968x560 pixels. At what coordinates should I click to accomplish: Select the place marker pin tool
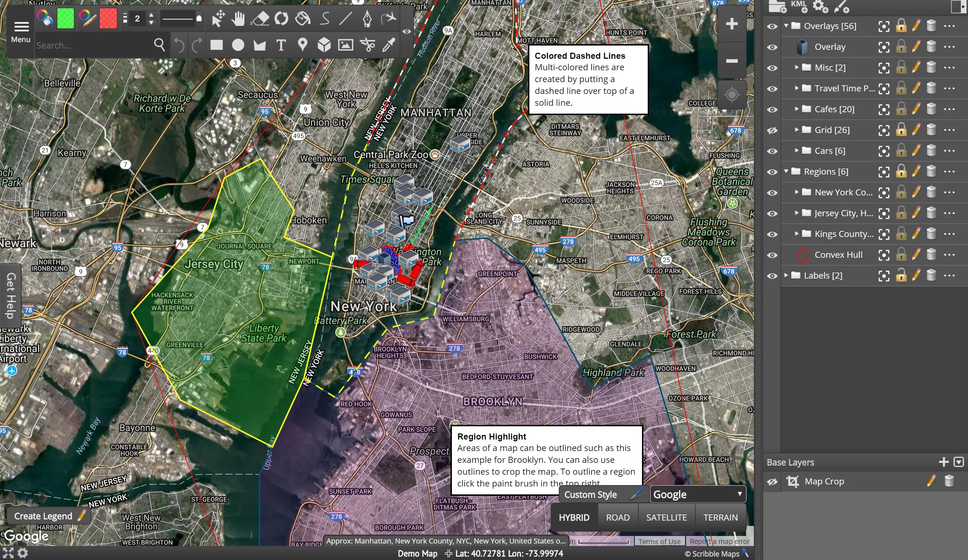point(303,45)
